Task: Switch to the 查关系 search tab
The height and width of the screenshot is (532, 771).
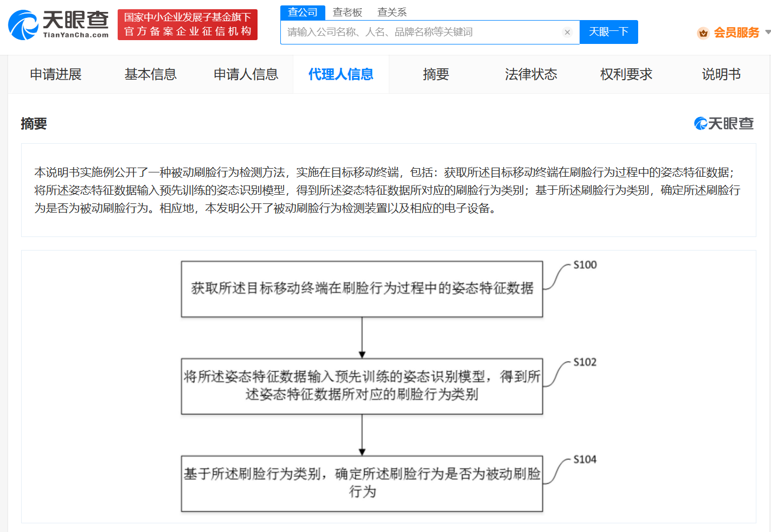Action: (x=391, y=12)
